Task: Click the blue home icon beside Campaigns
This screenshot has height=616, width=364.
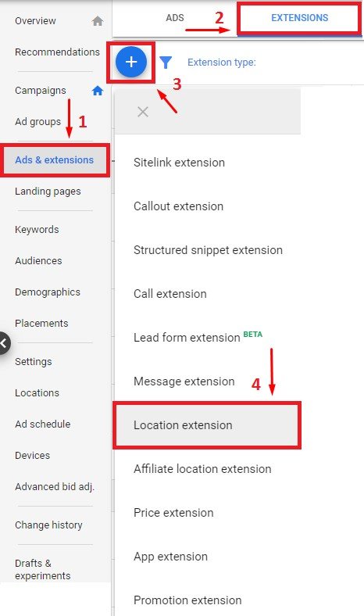Action: coord(98,91)
